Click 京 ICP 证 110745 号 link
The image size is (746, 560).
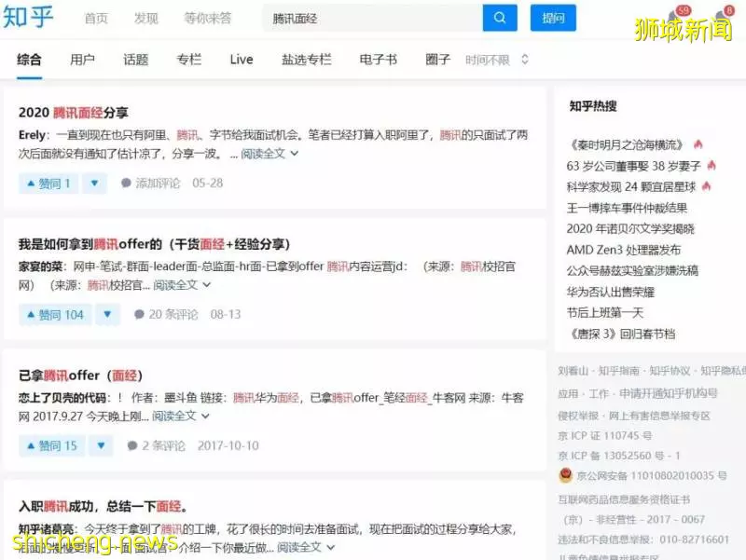[604, 436]
